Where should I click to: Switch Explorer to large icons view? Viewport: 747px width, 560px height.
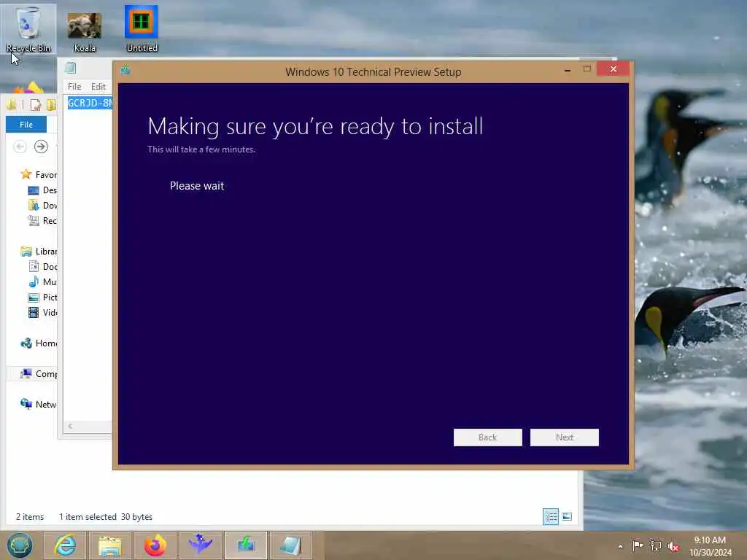567,517
